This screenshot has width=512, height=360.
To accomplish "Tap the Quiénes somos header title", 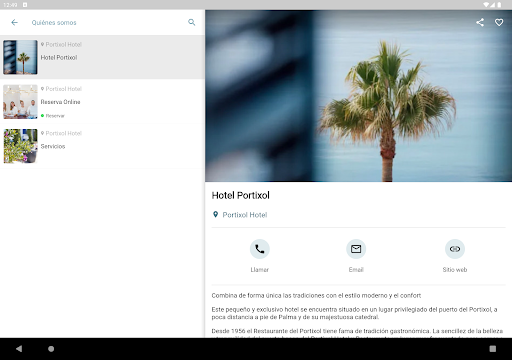I will coord(54,23).
